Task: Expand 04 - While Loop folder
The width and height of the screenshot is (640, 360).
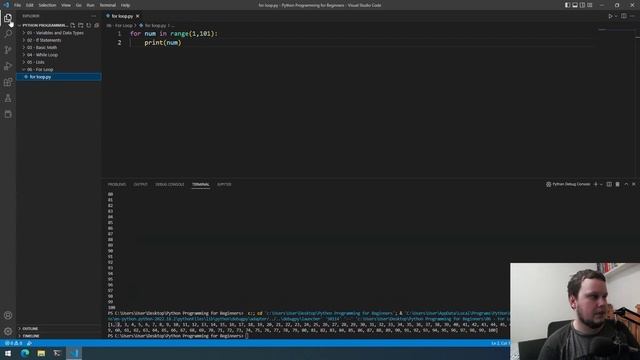Action: click(x=42, y=55)
